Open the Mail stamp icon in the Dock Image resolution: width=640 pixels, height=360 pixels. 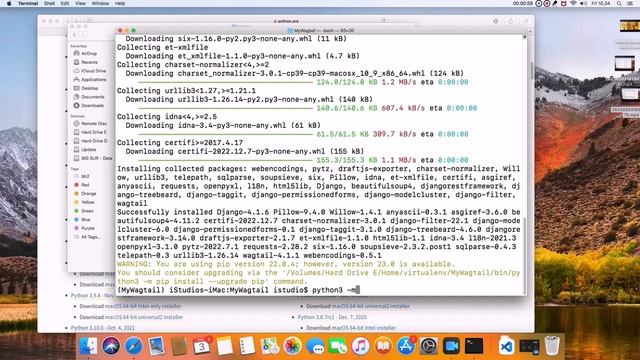point(156,346)
